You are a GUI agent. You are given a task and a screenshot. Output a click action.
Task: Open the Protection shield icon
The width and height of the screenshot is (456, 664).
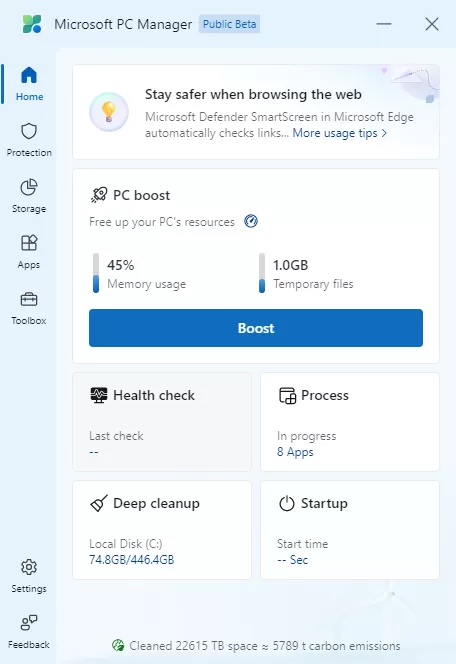(29, 132)
